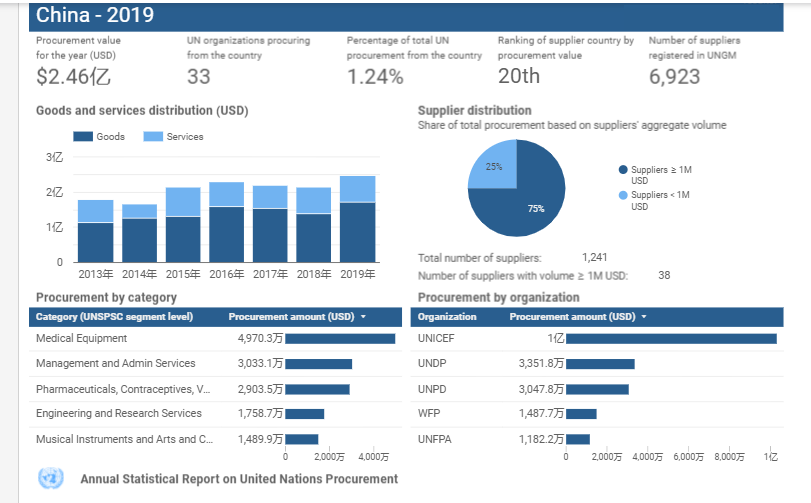Select the 2016年 bar in chart
Viewport: 811px width, 503px height.
[x=227, y=222]
